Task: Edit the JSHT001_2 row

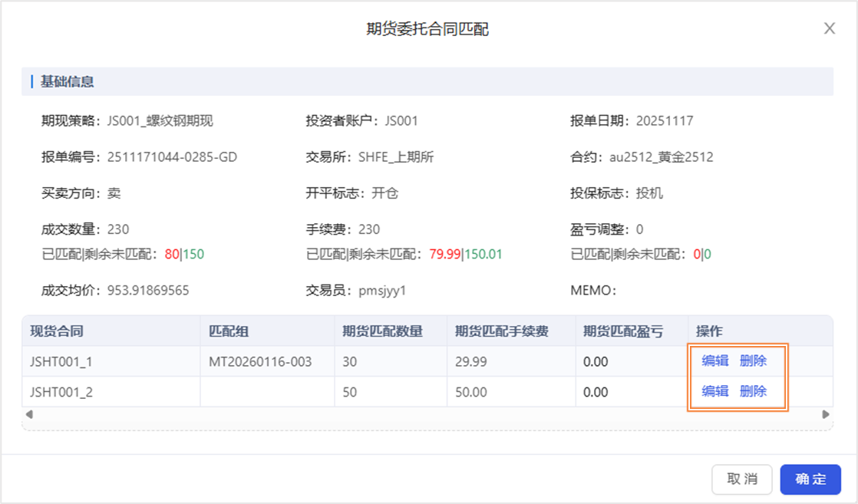Action: click(x=714, y=391)
